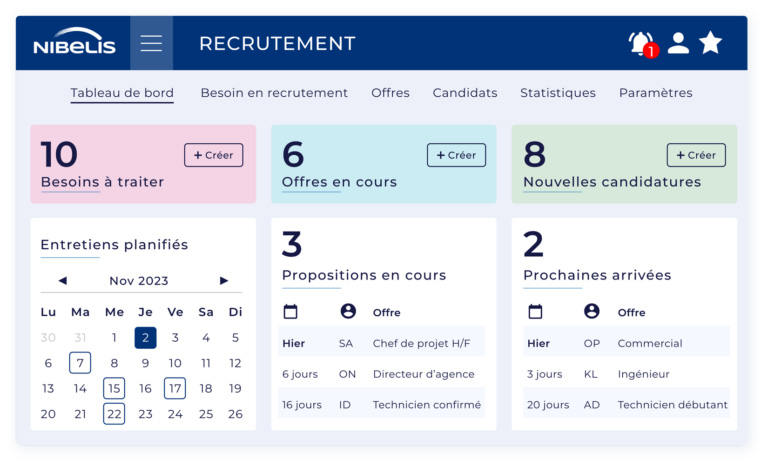Screen dimensions: 768x466
Task: Click the Nibelis logo
Action: tap(74, 42)
